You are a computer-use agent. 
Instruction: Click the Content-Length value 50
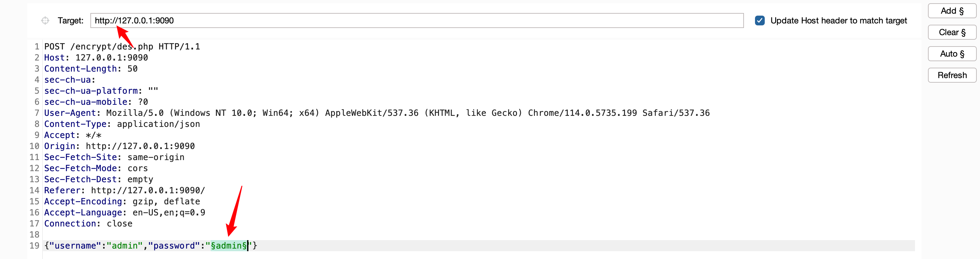(132, 69)
